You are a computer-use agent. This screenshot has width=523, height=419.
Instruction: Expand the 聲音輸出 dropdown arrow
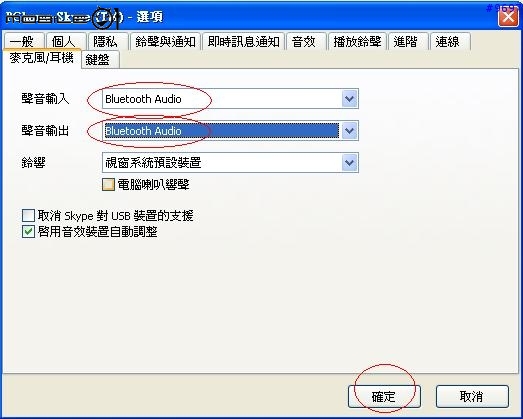350,131
